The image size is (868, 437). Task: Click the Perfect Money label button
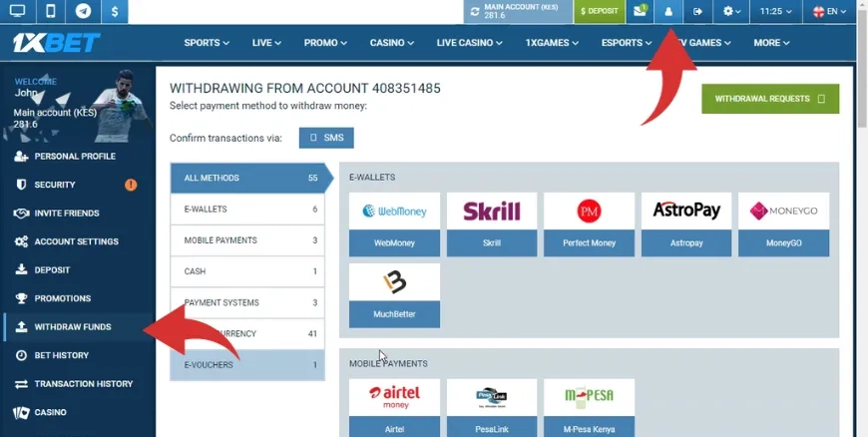(589, 243)
